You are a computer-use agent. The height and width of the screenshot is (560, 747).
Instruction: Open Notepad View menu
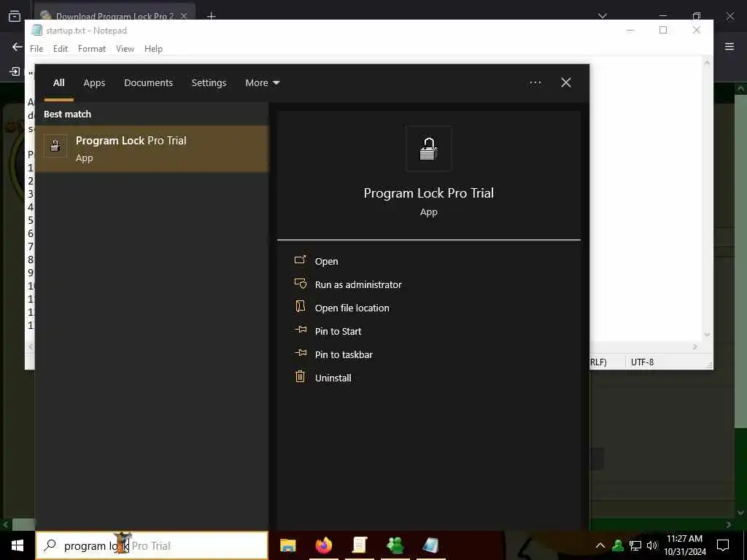point(125,49)
